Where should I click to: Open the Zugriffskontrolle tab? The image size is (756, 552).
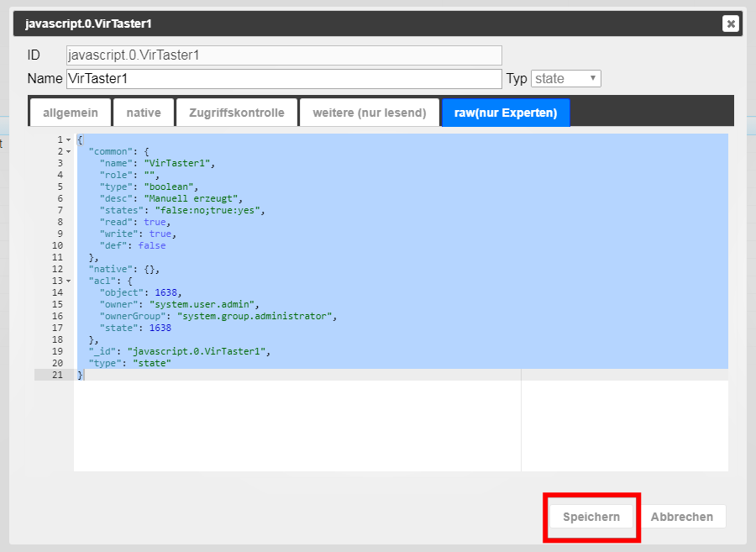(x=237, y=113)
